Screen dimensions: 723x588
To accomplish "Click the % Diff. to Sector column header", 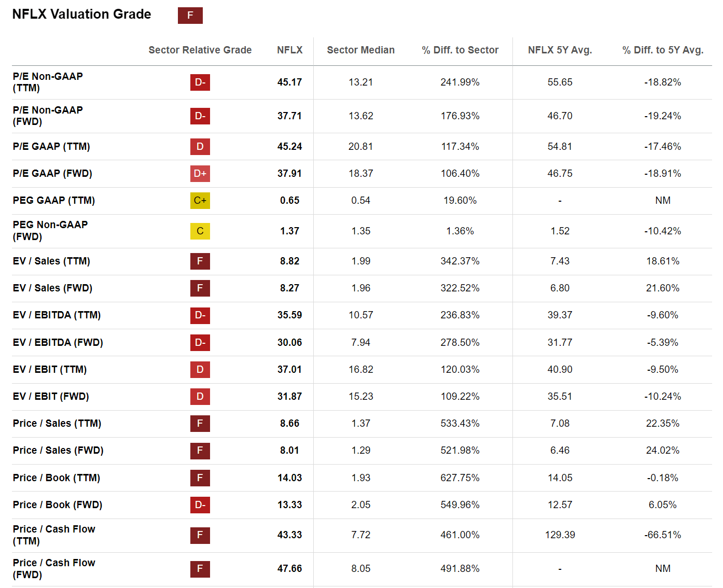I will 460,50.
